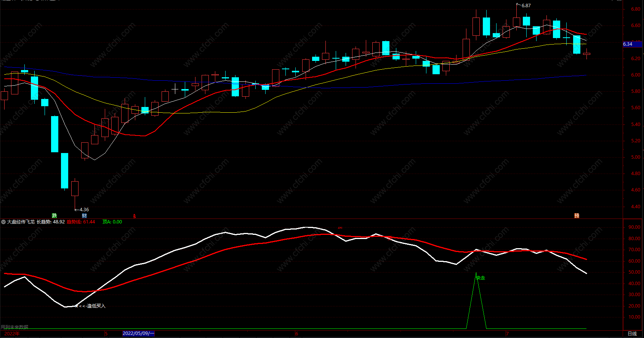Click the 6.87 high price marker

pyautogui.click(x=526, y=6)
